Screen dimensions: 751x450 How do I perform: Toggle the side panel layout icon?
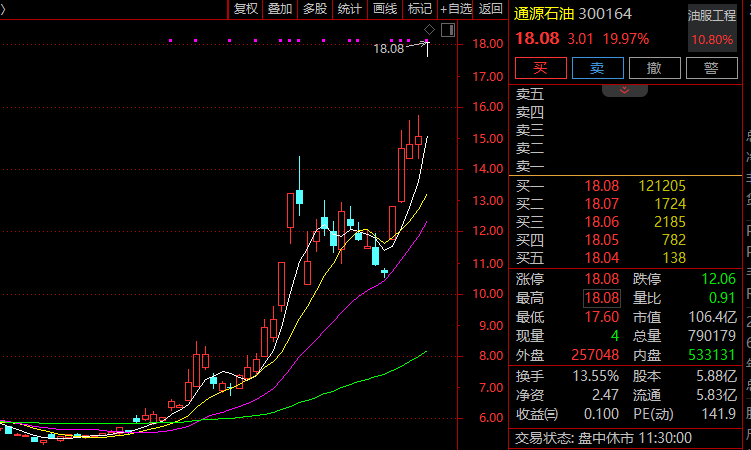pyautogui.click(x=447, y=30)
